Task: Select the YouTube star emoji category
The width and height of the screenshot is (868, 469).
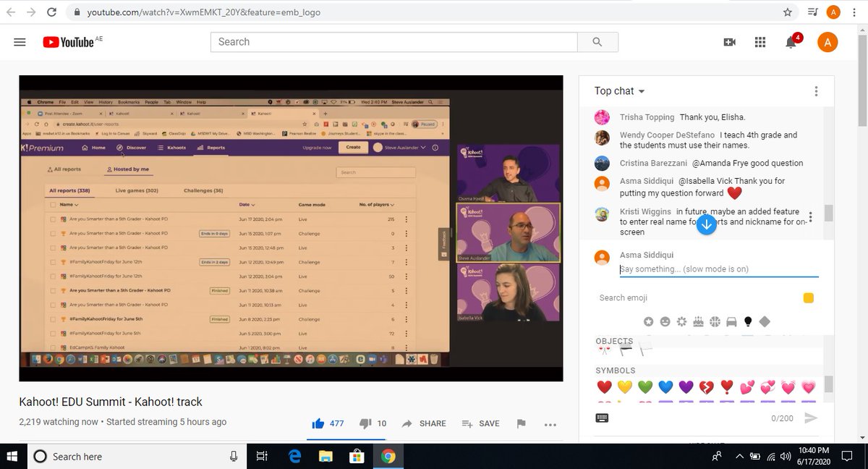Action: click(x=648, y=321)
